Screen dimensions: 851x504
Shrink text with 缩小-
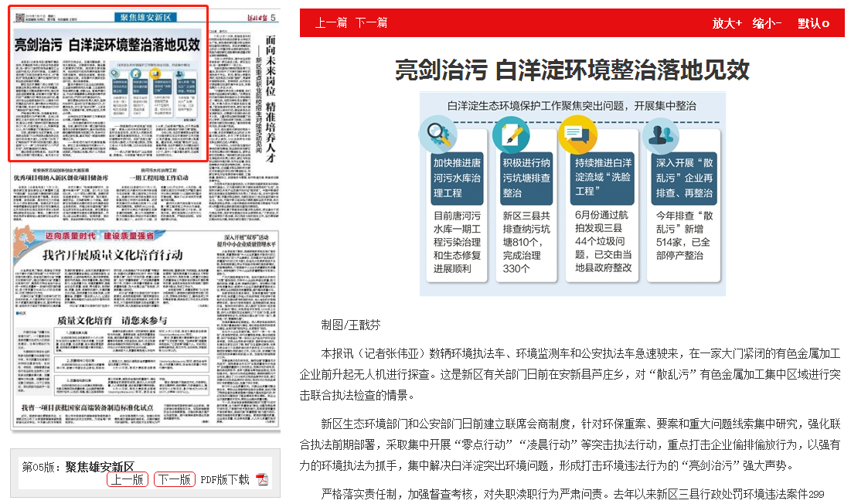pos(767,23)
